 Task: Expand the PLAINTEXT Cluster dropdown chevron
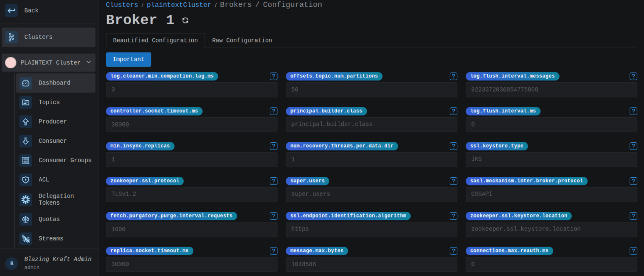[x=89, y=62]
